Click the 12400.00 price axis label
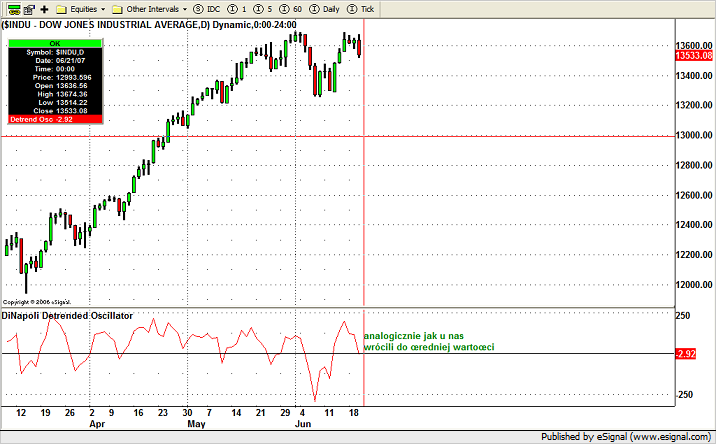This screenshot has height=444, width=716. point(694,225)
